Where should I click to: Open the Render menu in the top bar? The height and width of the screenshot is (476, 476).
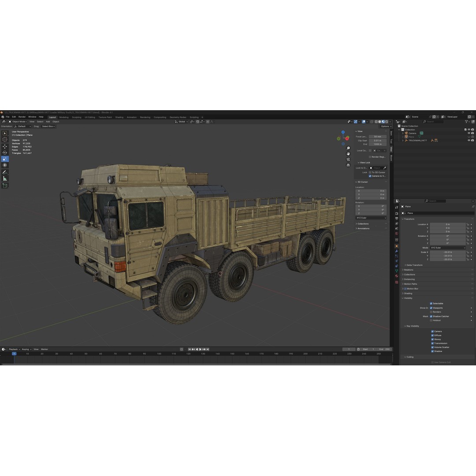[22, 117]
